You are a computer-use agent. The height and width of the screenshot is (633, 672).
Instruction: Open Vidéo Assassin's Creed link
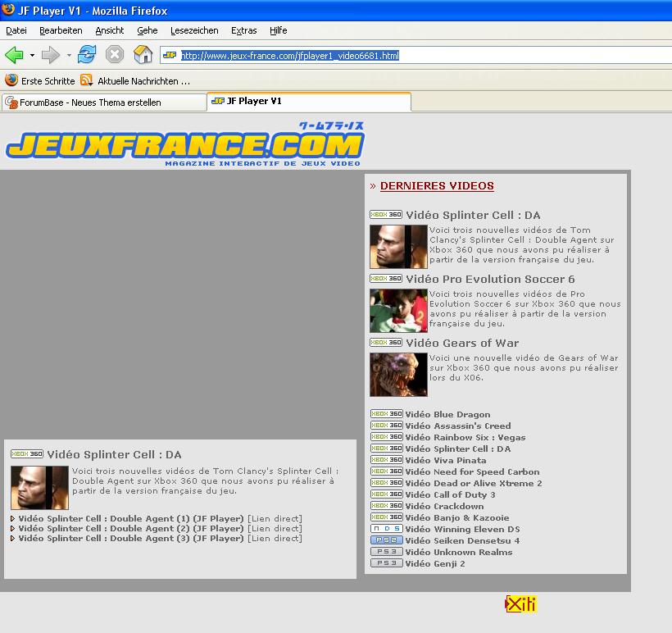click(458, 426)
